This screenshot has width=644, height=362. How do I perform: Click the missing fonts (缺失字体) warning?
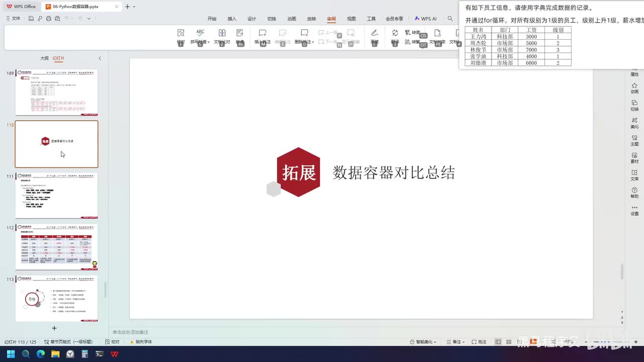tap(140, 342)
